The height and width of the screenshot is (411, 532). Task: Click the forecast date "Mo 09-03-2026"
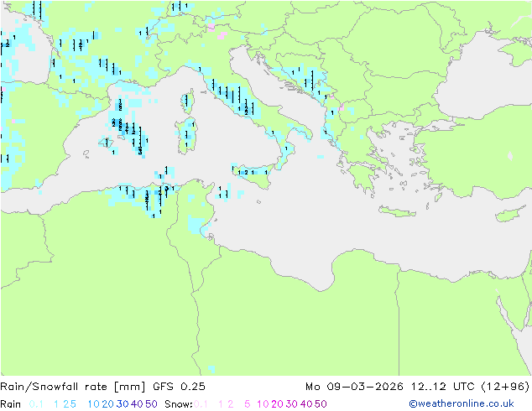coord(354,387)
